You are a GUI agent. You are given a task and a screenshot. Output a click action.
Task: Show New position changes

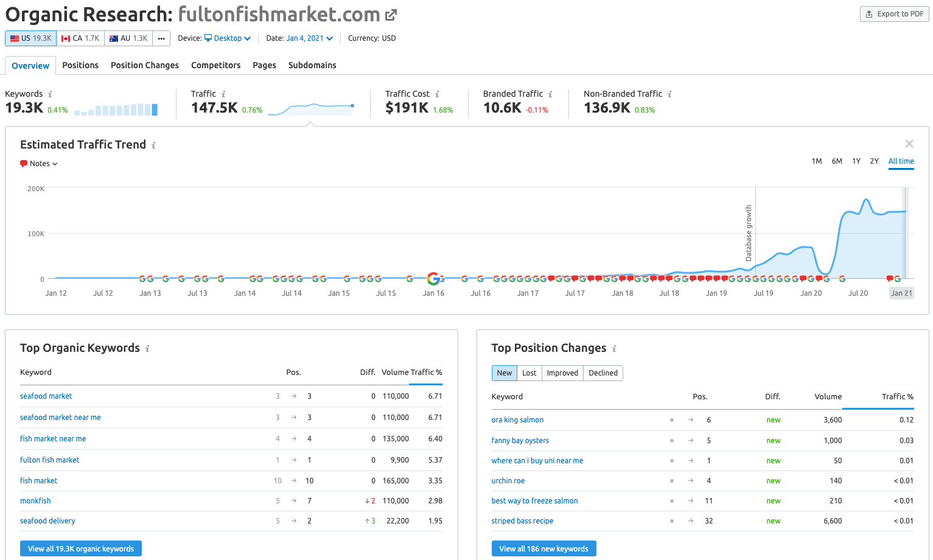click(x=505, y=373)
